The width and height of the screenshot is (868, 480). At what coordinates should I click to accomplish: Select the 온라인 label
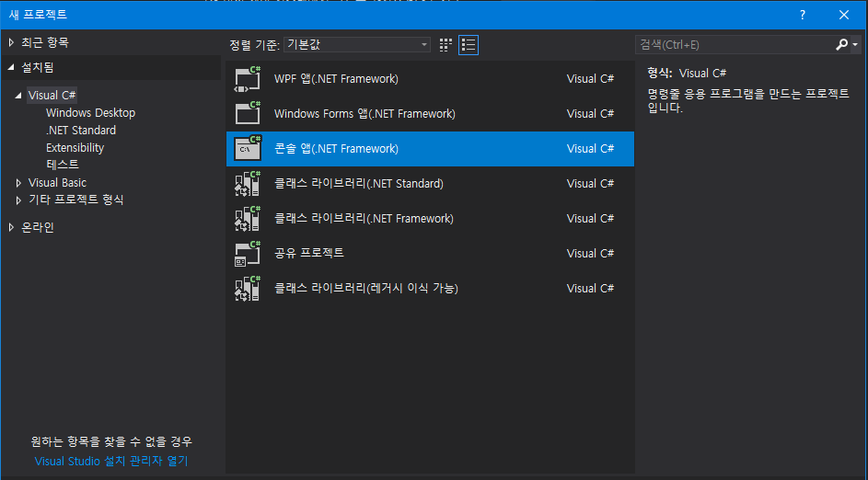click(x=38, y=227)
